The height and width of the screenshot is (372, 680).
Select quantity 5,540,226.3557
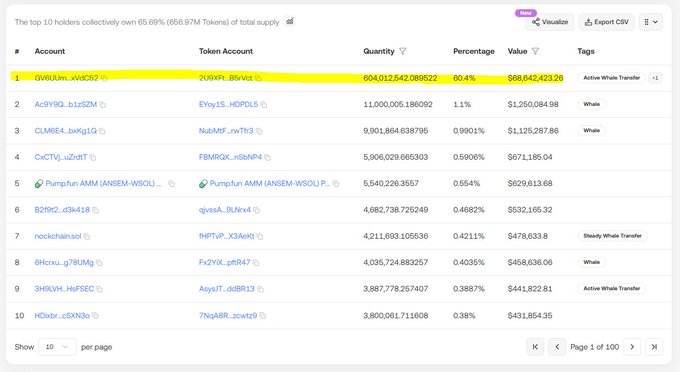(x=391, y=184)
